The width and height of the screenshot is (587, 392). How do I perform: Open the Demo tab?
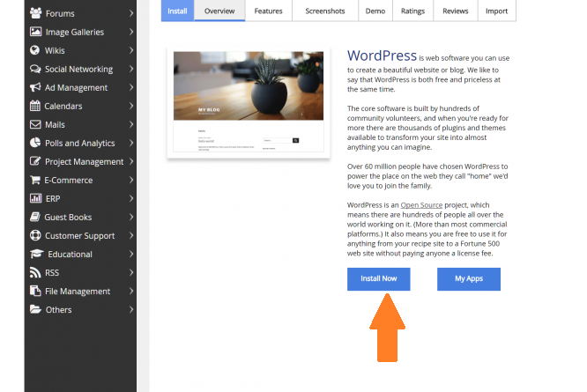click(x=375, y=11)
